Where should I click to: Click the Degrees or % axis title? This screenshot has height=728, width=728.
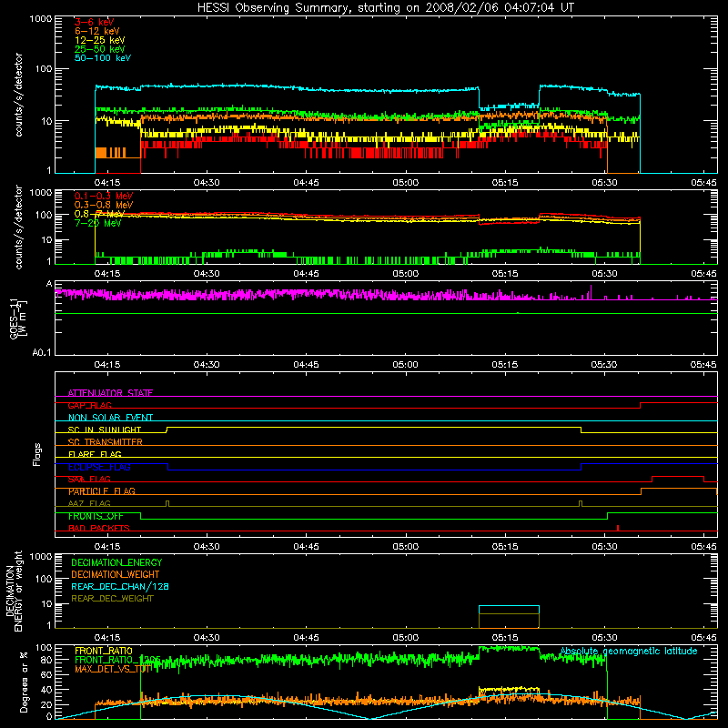(24, 682)
